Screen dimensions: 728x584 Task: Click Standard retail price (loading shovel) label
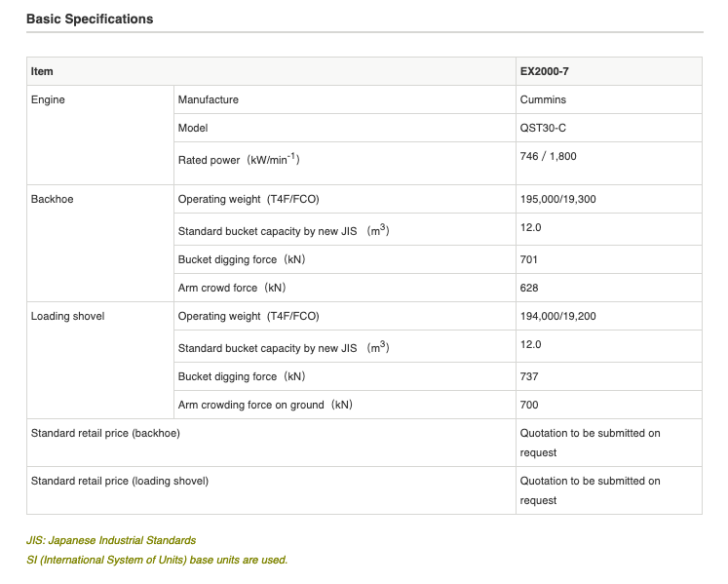coord(120,481)
